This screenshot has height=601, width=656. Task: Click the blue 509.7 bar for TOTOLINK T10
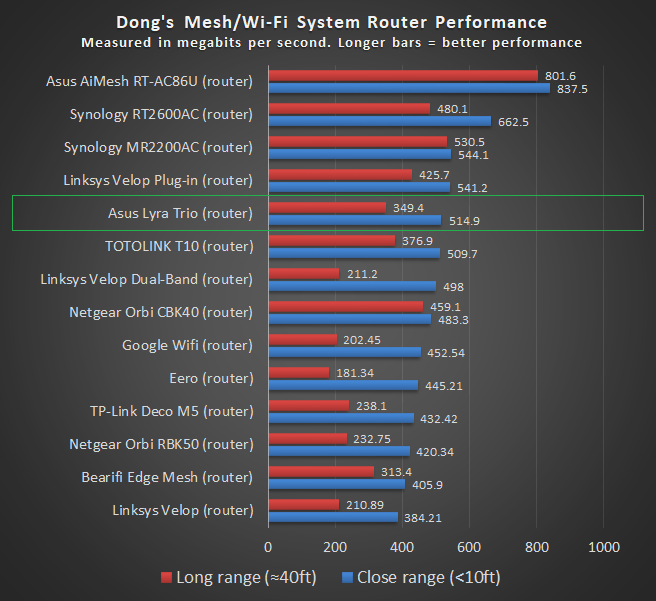[354, 253]
